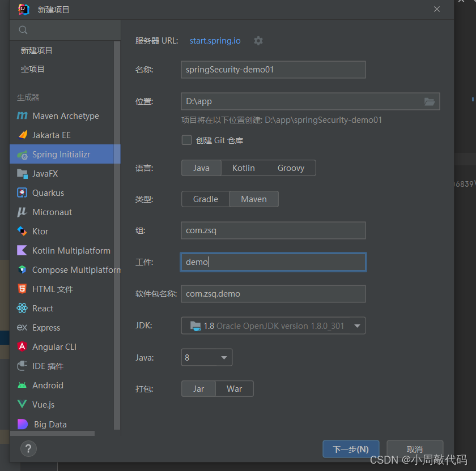This screenshot has height=471, width=476.
Task: Select Android generator entry
Action: (62, 385)
